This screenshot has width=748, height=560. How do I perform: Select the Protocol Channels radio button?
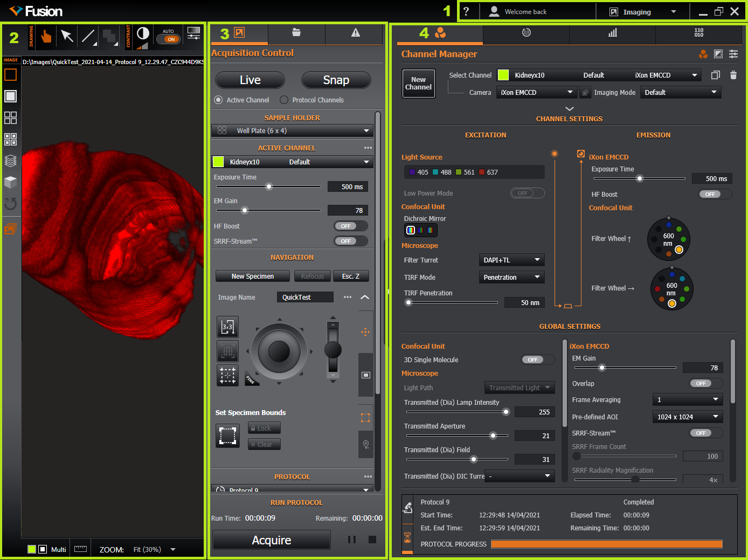[284, 100]
